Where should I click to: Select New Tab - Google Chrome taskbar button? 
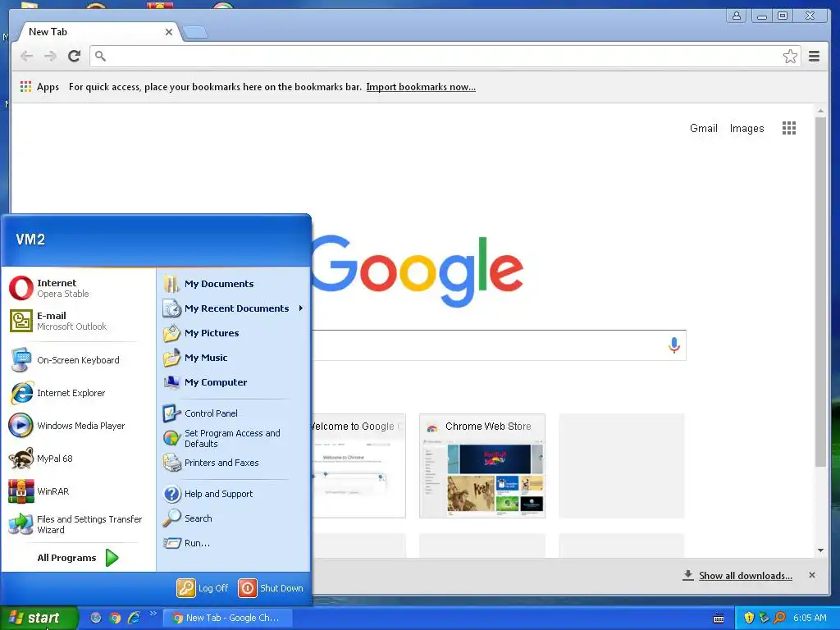pyautogui.click(x=228, y=618)
